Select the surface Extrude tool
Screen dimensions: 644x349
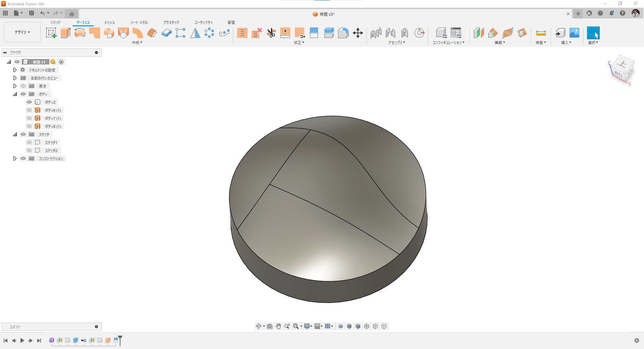pos(65,33)
